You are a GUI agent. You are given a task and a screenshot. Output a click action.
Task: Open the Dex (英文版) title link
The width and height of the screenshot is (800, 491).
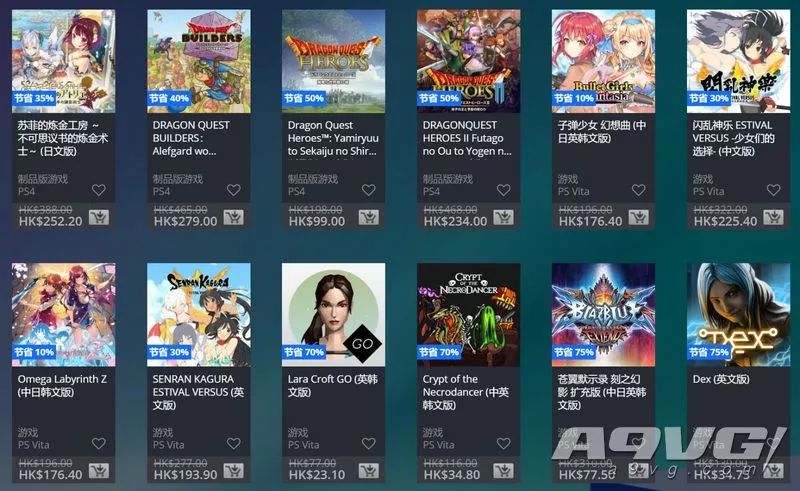click(721, 379)
